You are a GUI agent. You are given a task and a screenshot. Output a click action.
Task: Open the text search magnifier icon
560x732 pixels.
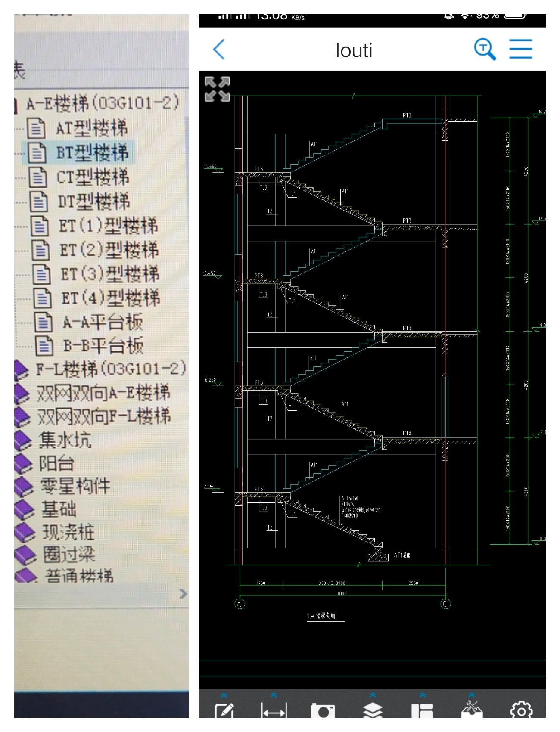coord(485,49)
